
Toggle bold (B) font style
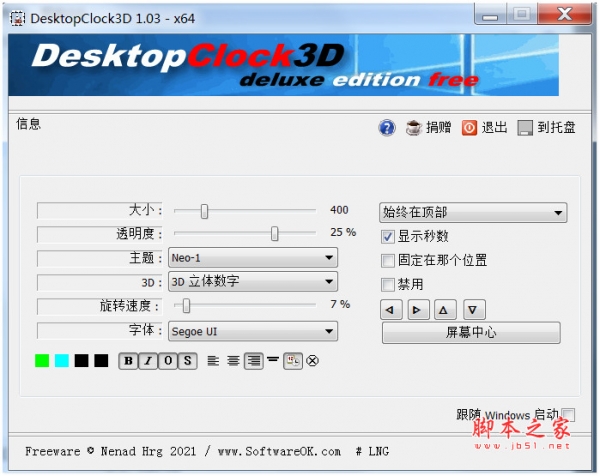129,361
